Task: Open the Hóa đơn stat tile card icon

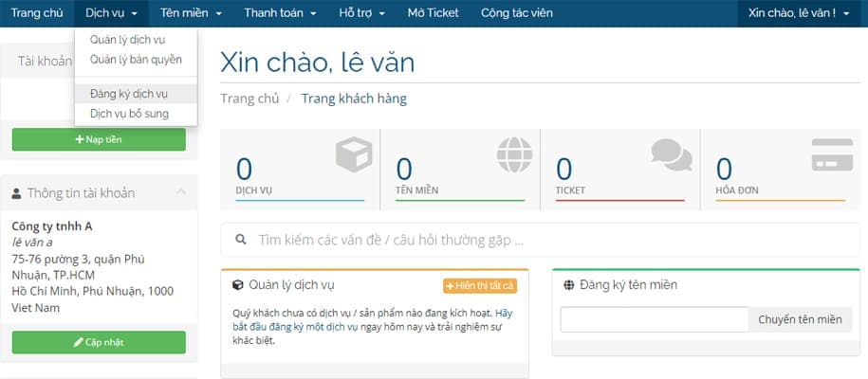Action: tap(832, 154)
